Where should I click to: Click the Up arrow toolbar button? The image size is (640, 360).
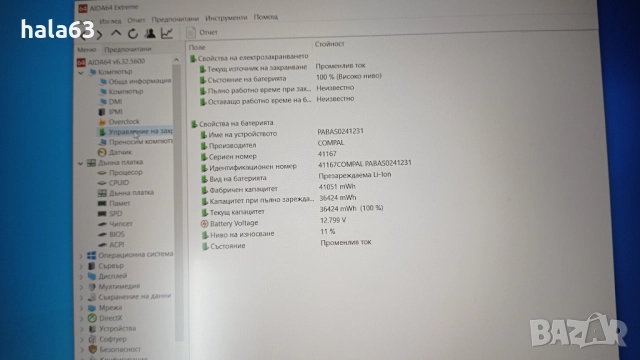tap(116, 33)
